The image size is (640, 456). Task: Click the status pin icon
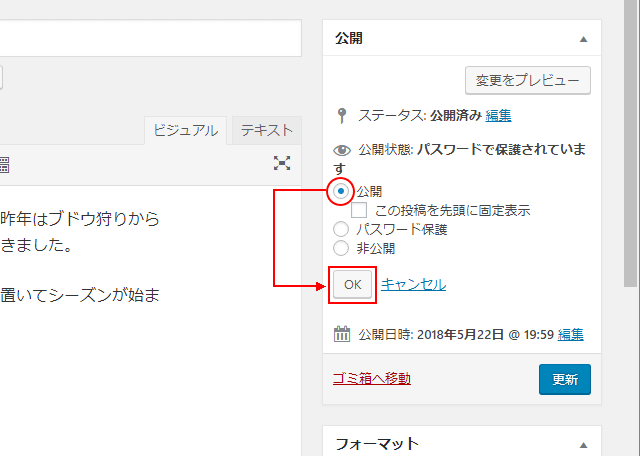(x=342, y=116)
